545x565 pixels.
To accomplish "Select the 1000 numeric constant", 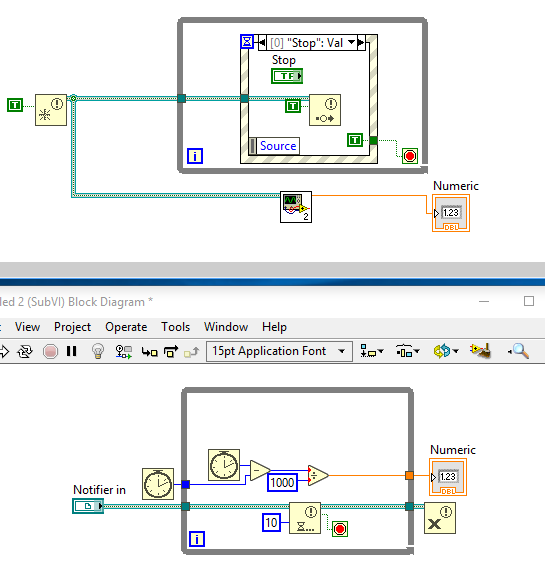I will 282,482.
